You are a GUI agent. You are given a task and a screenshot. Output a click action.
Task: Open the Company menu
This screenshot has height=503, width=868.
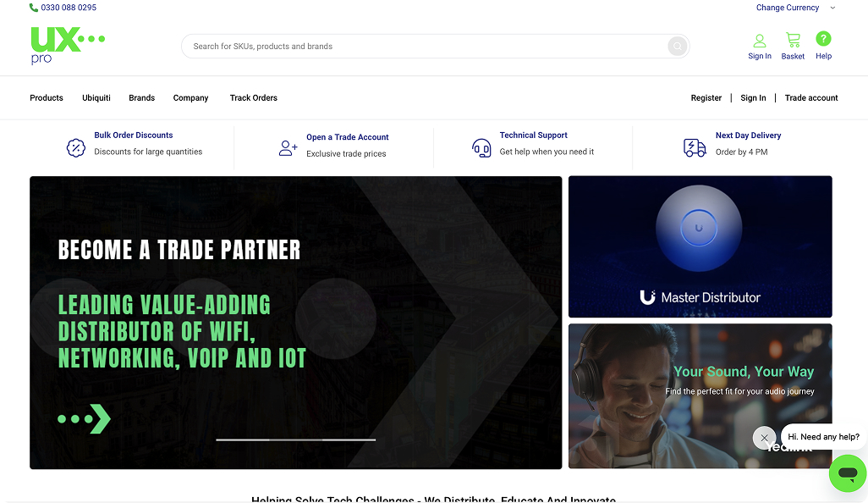tap(190, 98)
